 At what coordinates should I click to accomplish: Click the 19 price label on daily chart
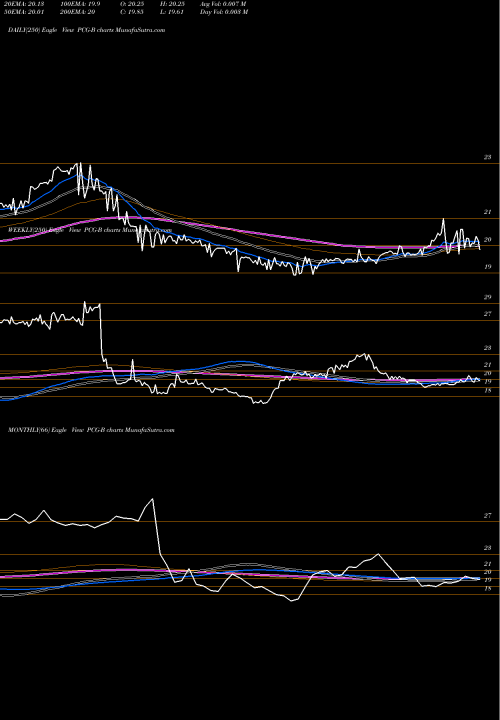point(487,266)
